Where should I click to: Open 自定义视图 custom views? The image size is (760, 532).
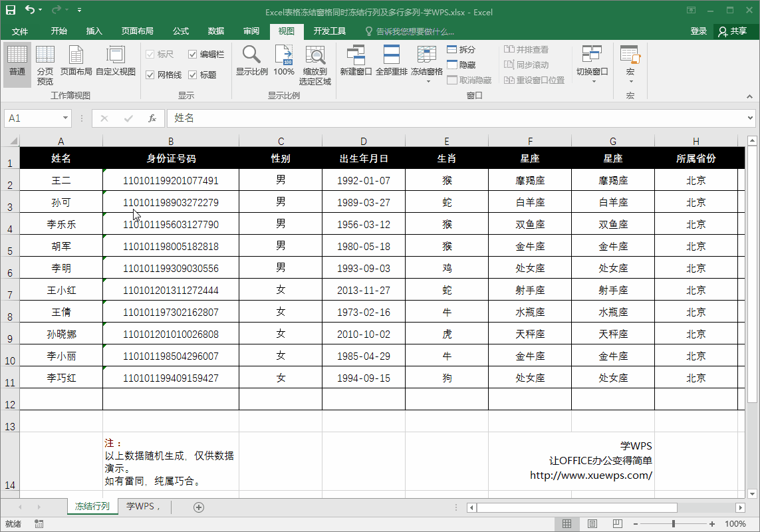point(116,61)
